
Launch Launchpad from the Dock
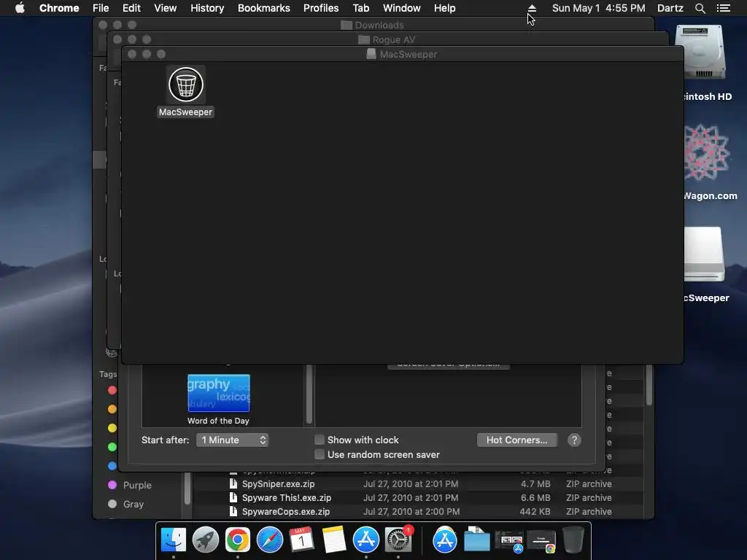click(x=205, y=540)
